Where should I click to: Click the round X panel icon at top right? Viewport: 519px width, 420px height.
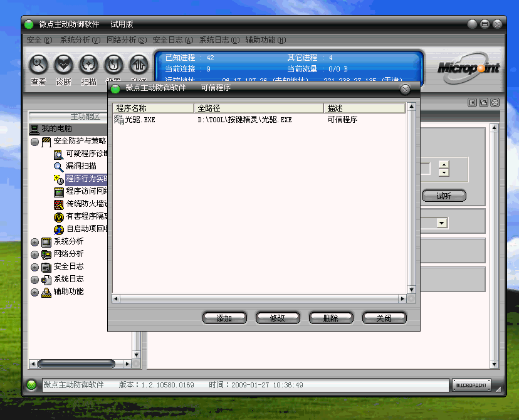tap(495, 103)
